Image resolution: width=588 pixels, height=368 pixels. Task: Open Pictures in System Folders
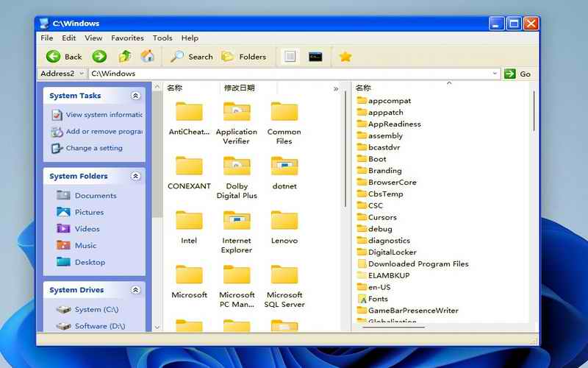(80, 212)
